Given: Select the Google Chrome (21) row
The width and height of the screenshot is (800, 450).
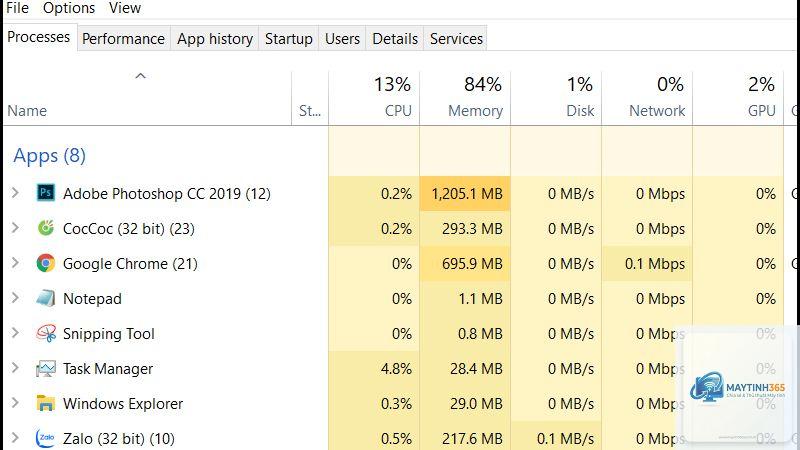Looking at the screenshot, I should pyautogui.click(x=400, y=263).
